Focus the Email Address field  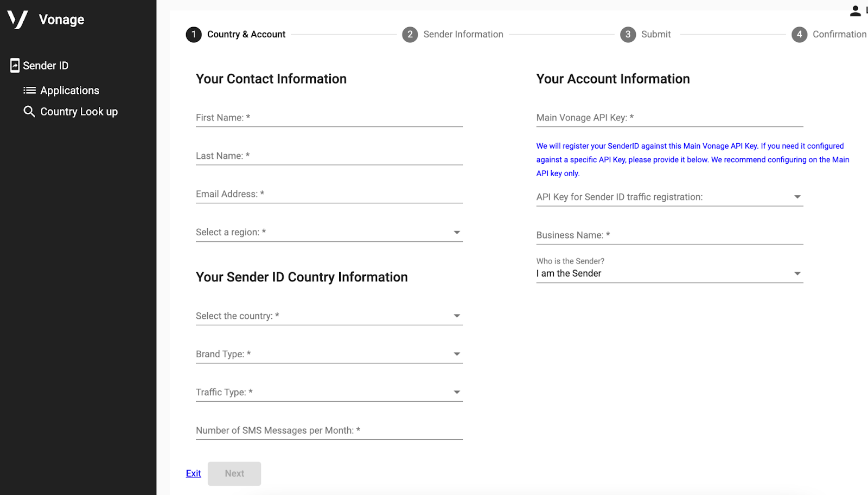coord(329,194)
